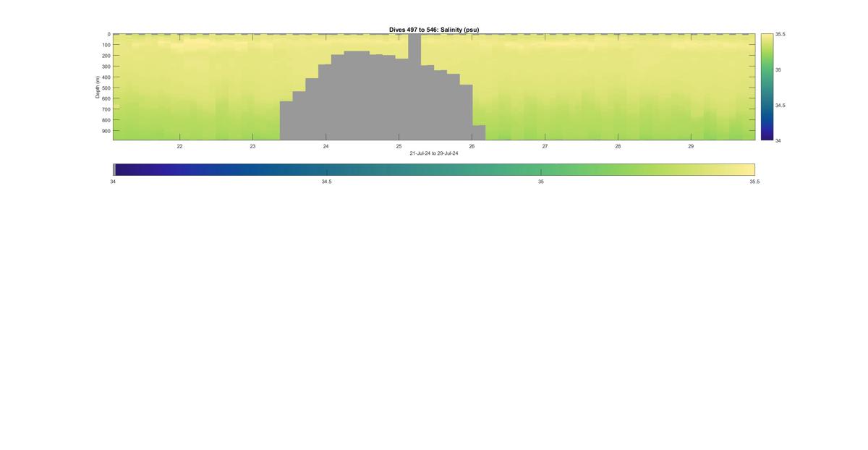The image size is (868, 450).
Task: Click the depth tick label "0"
Action: point(109,34)
